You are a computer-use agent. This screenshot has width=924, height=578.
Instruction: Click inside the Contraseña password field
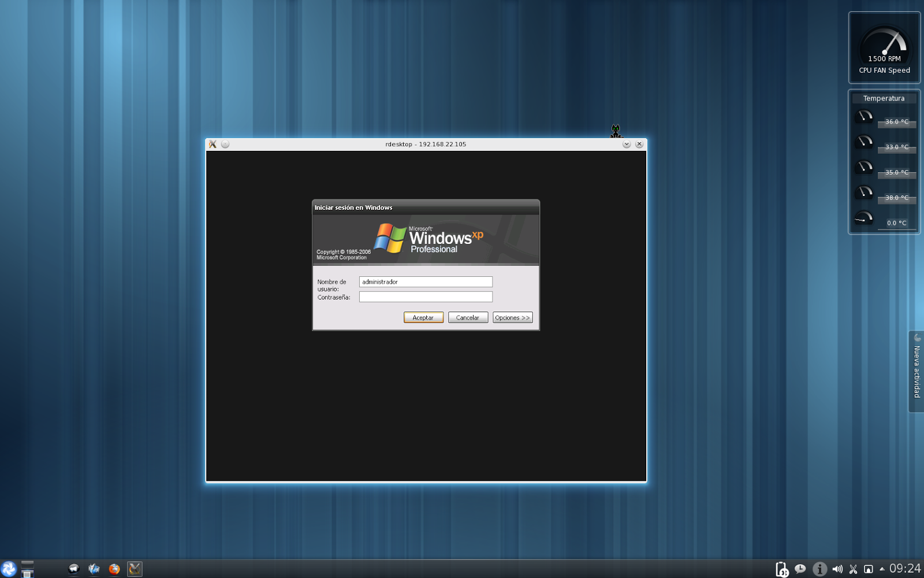pyautogui.click(x=426, y=297)
